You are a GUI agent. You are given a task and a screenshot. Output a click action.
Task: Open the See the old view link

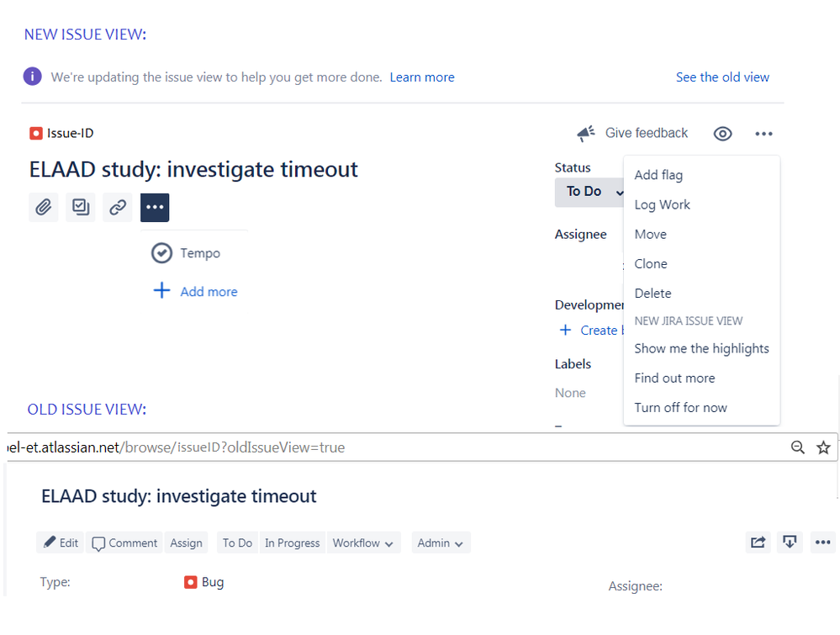pos(722,77)
